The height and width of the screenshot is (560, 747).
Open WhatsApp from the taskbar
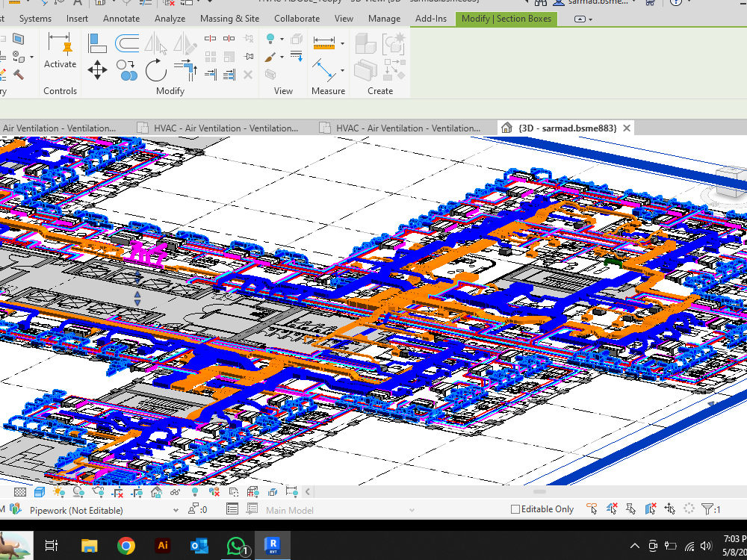(x=237, y=545)
